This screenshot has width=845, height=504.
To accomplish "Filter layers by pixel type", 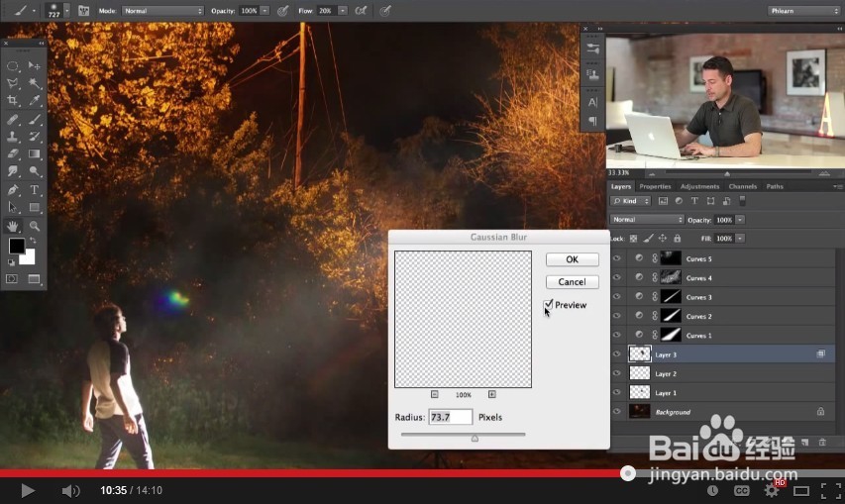I will (x=663, y=201).
